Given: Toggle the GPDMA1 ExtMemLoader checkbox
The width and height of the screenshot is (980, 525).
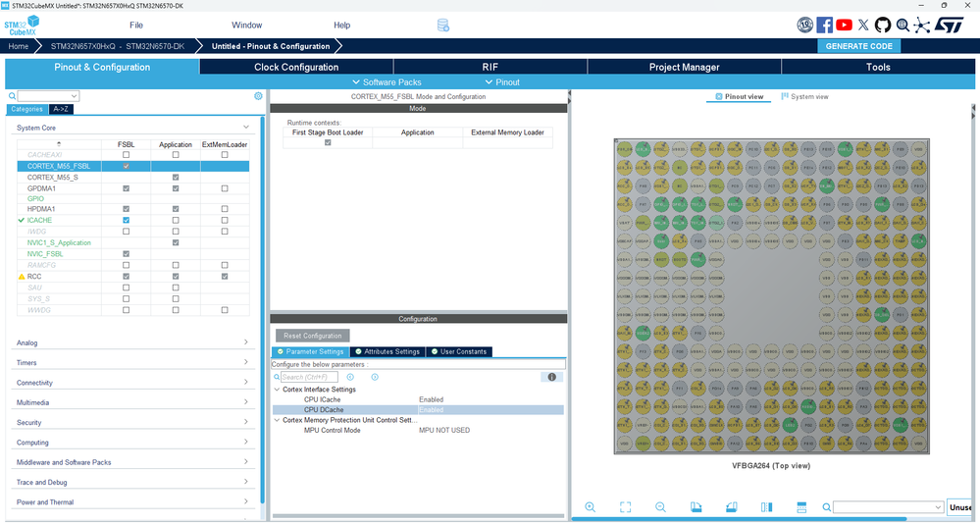Looking at the screenshot, I should (225, 188).
